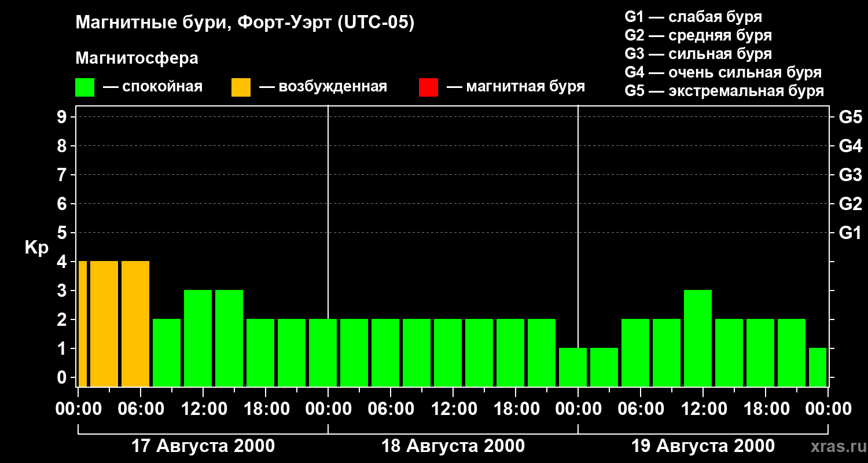The width and height of the screenshot is (868, 463).
Task: Click the '— магнитная буря' legend label
Action: tap(516, 87)
